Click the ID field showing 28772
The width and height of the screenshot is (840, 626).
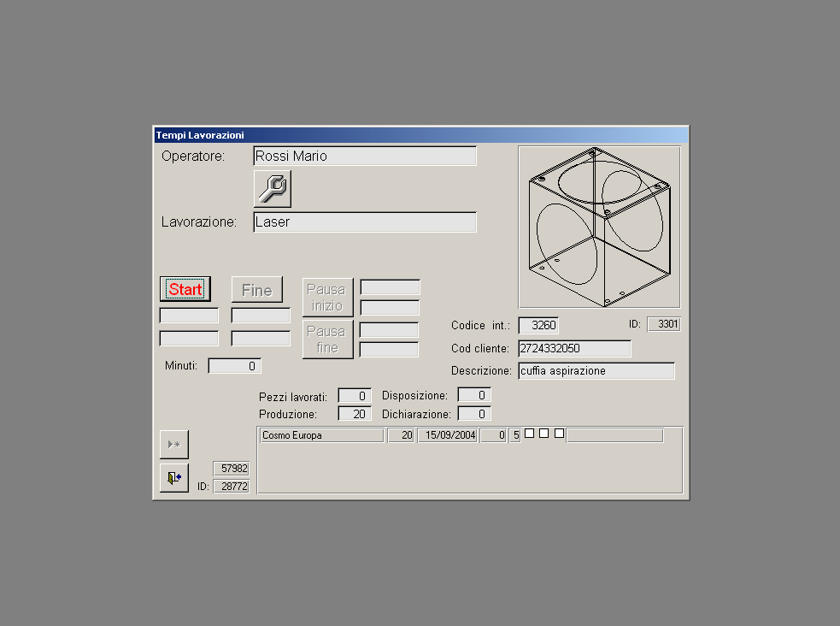(x=232, y=486)
